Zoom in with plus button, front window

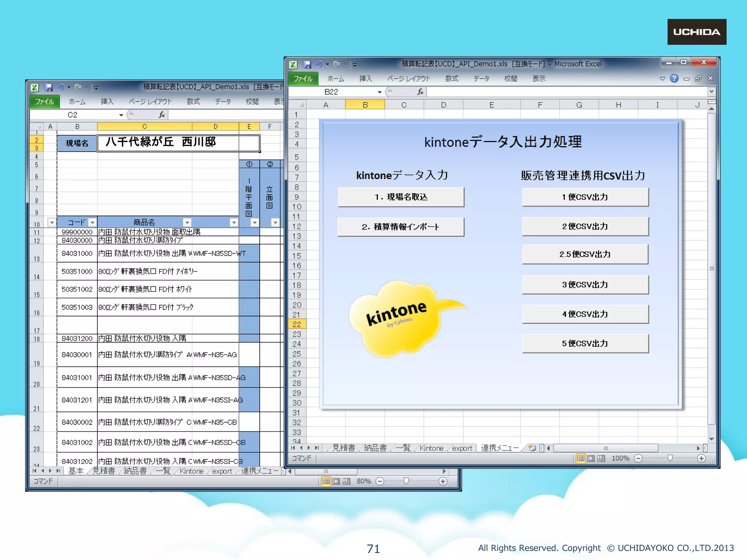(x=701, y=458)
